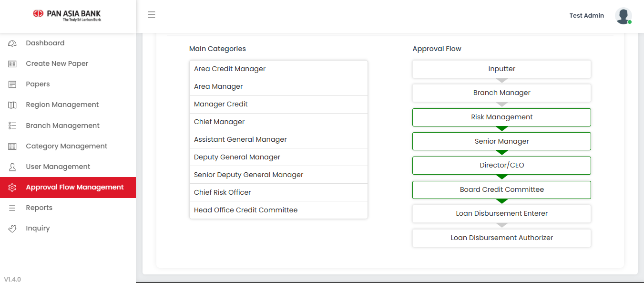Choose Senior Deputy General Manager

tap(278, 175)
